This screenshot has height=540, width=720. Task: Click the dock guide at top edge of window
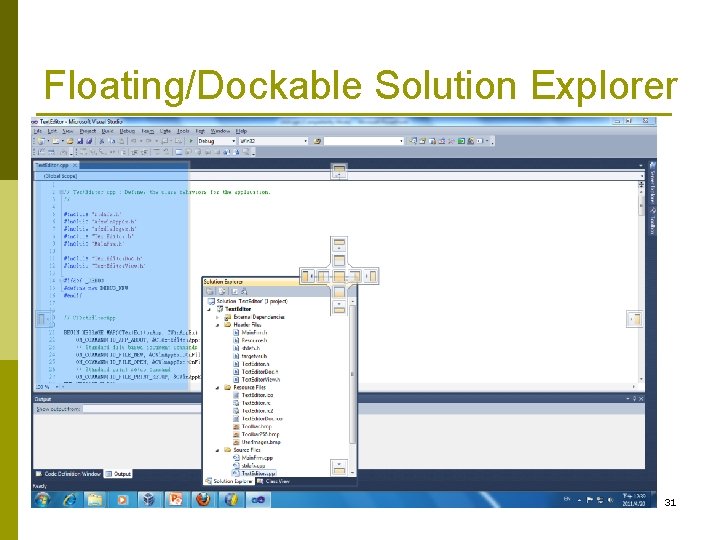339,171
